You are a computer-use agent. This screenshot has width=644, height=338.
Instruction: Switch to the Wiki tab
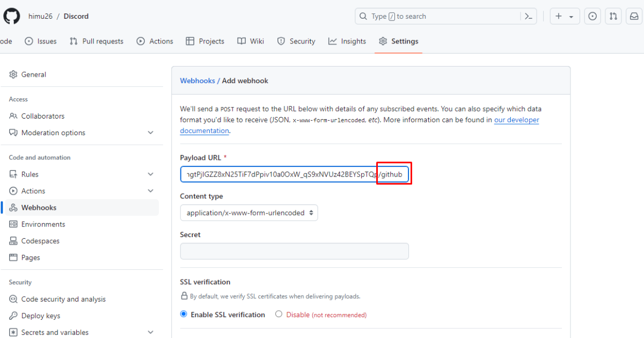(251, 41)
